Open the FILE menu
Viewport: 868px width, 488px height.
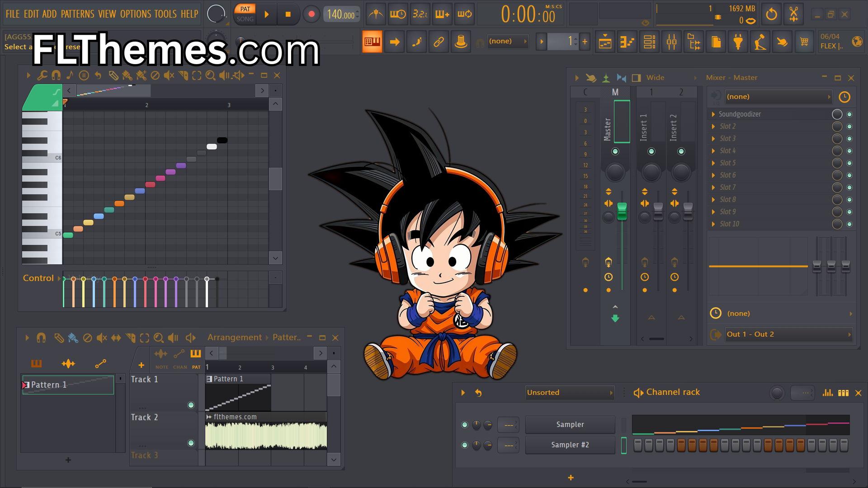click(x=13, y=14)
